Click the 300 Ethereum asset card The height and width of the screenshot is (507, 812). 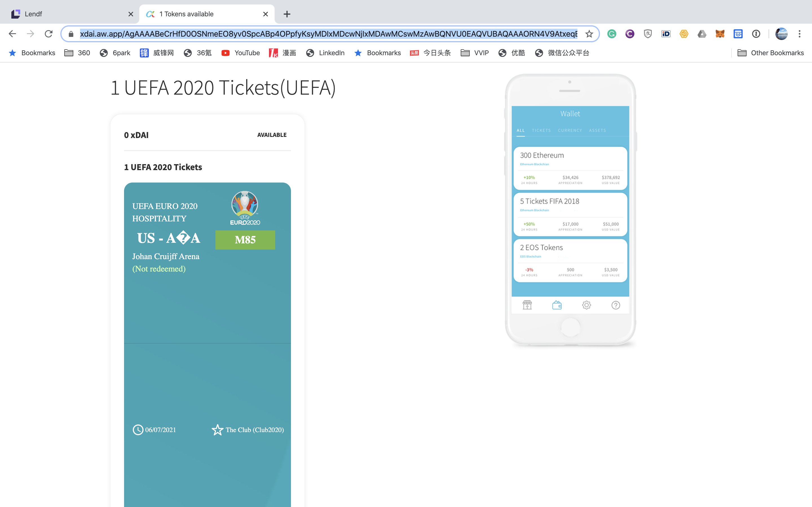tap(570, 168)
